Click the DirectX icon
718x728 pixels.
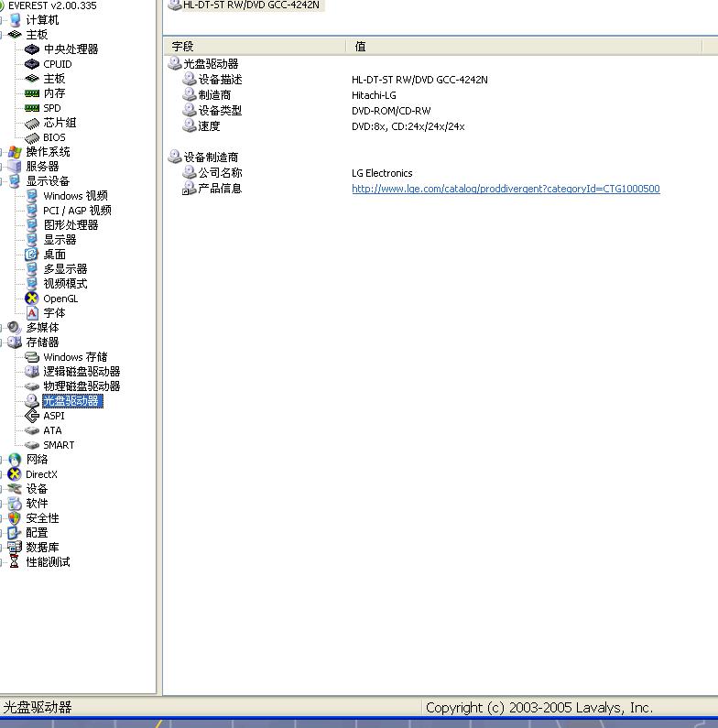pos(15,474)
